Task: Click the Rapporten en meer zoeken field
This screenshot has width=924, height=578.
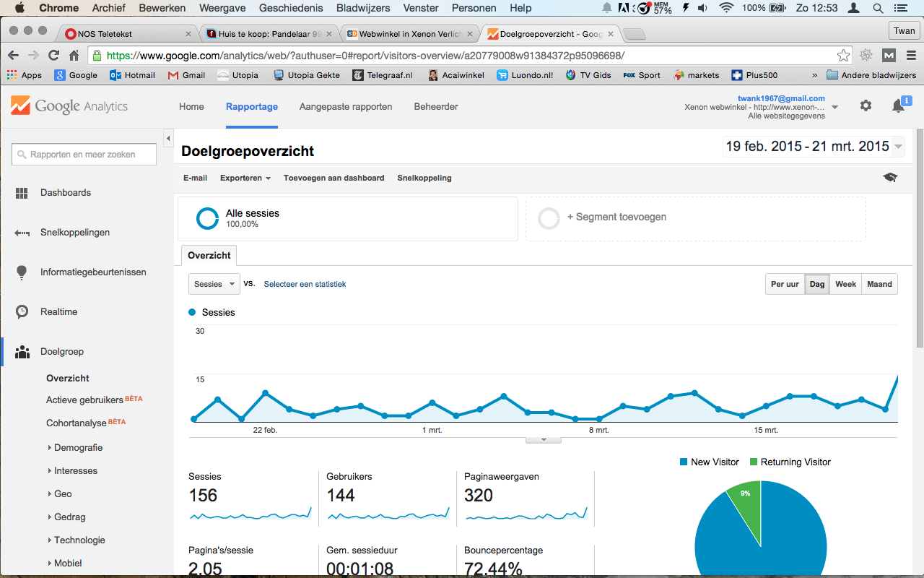Action: 84,155
